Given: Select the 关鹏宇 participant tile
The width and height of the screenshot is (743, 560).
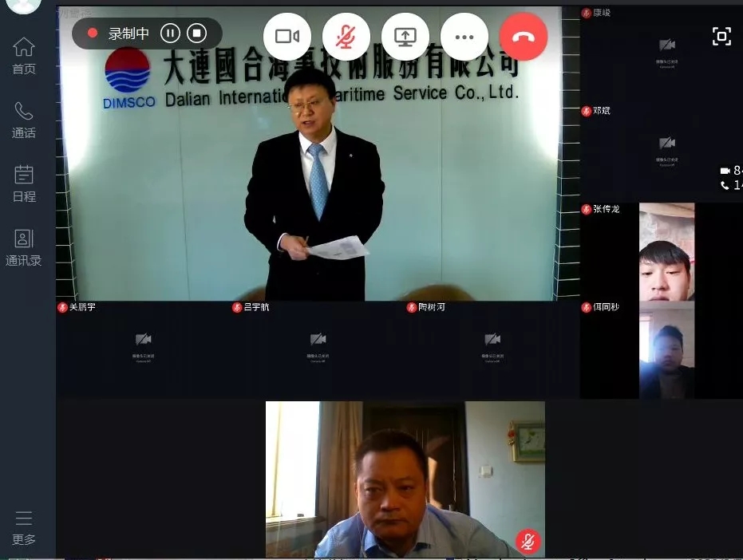Looking at the screenshot, I should [143, 350].
